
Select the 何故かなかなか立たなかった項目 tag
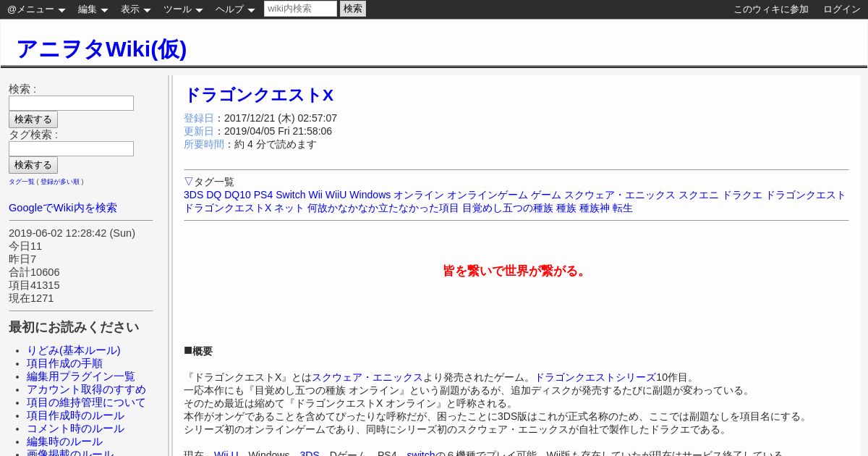(x=383, y=208)
